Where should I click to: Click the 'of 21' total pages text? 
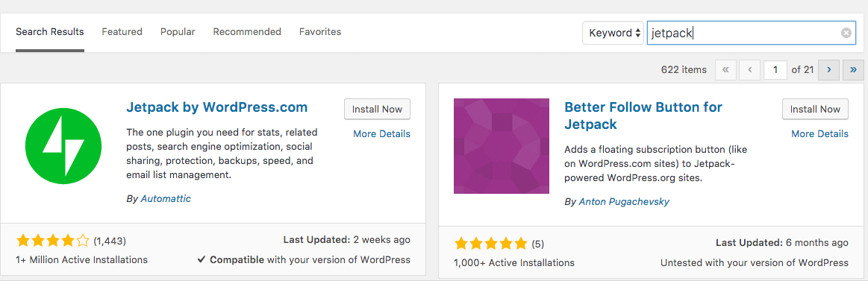(x=802, y=70)
